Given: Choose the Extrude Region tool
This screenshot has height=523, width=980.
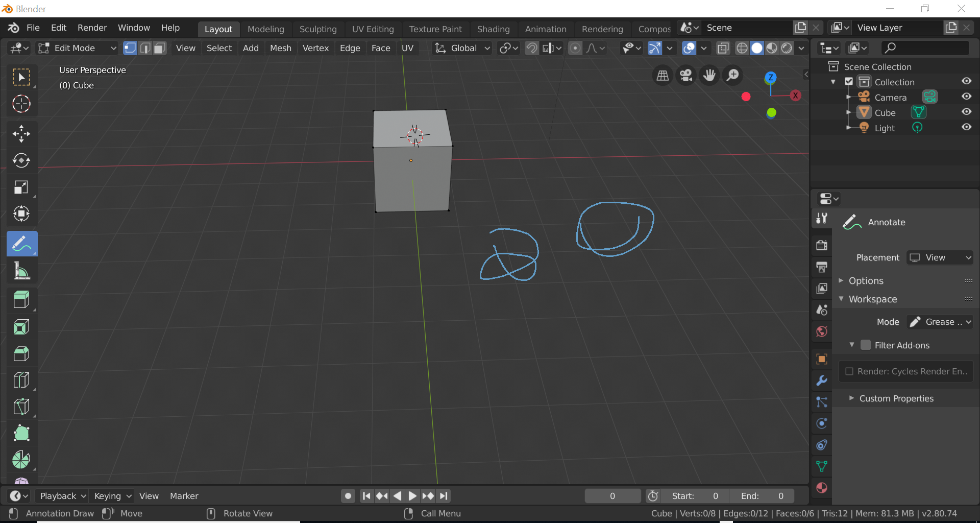Looking at the screenshot, I should pos(21,300).
